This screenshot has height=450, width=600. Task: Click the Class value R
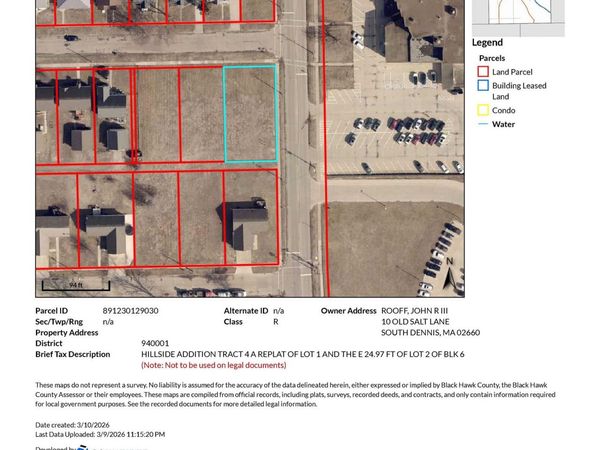tap(276, 322)
